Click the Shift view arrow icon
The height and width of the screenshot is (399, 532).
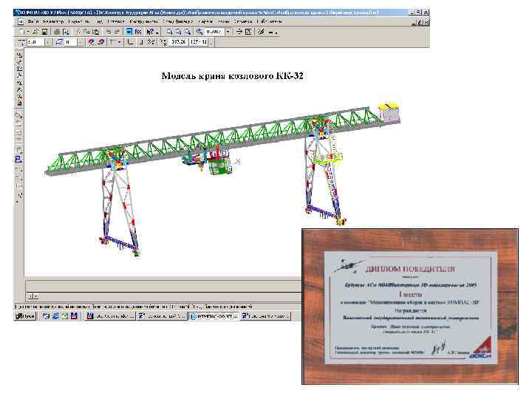[239, 32]
